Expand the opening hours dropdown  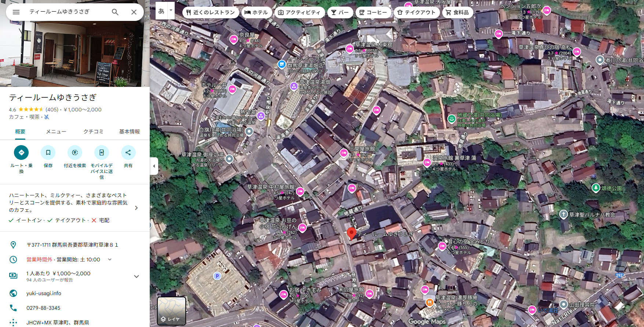tap(110, 260)
